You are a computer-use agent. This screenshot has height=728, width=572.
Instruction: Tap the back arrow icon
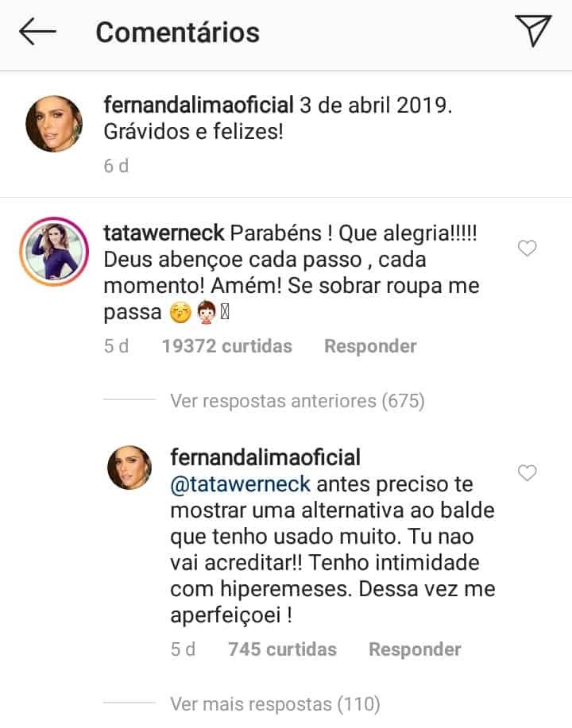click(x=37, y=32)
